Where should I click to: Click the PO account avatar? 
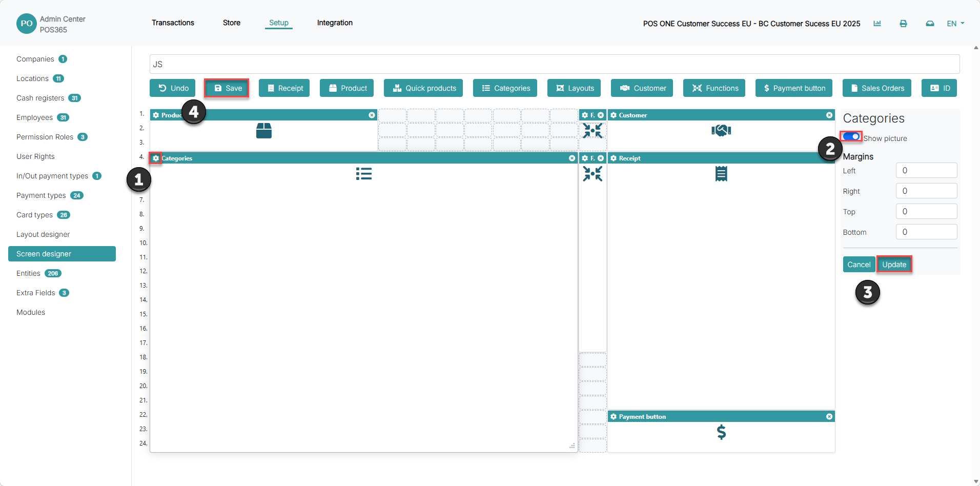click(26, 24)
